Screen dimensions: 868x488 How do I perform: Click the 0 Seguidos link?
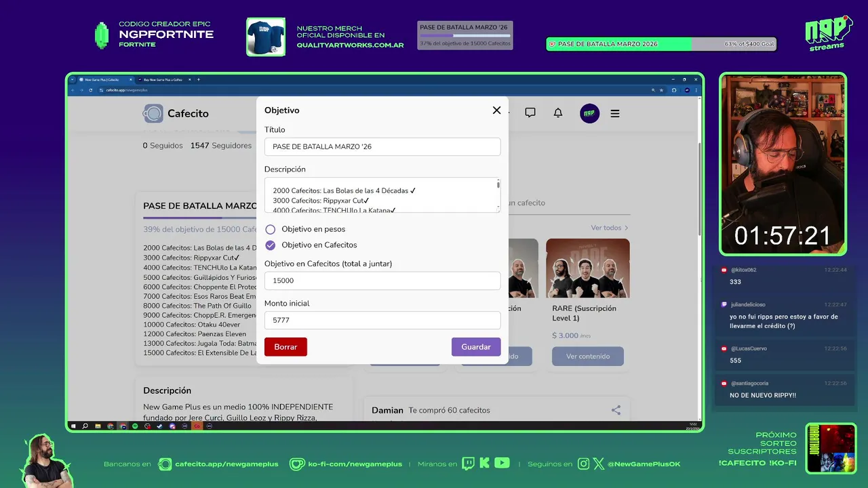coord(163,146)
